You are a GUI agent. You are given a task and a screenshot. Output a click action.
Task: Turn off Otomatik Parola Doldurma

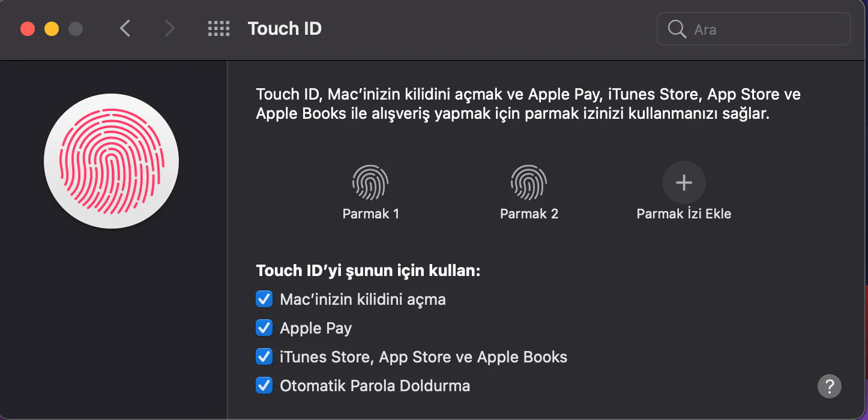[x=264, y=385]
